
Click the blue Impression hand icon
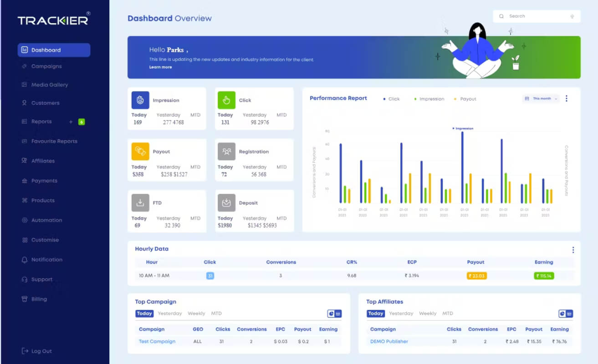point(140,100)
